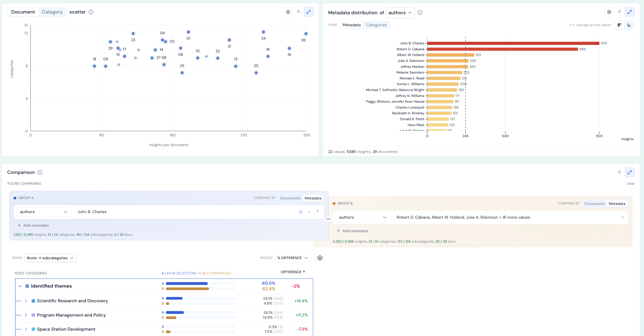
Task: Switch to horizontal bar chart layout
Action: (x=619, y=25)
